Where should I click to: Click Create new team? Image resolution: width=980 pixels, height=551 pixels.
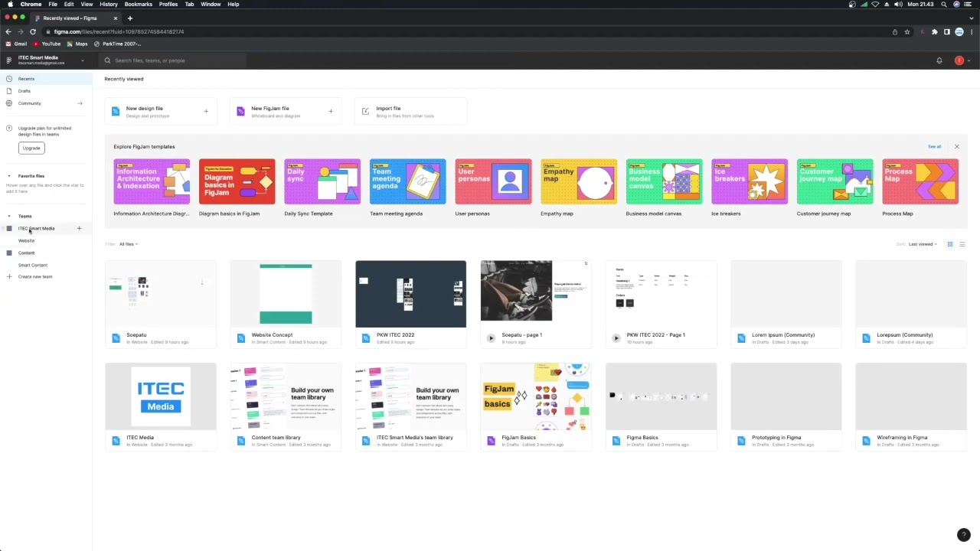pyautogui.click(x=35, y=277)
